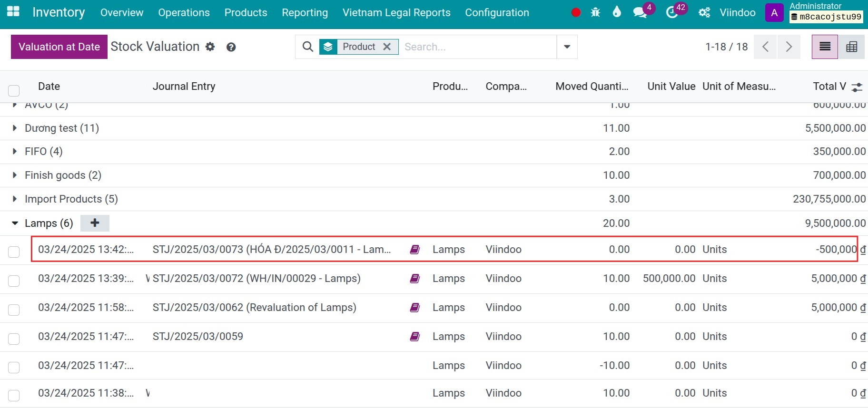868x408 pixels.
Task: Open the Overview menu
Action: 122,12
